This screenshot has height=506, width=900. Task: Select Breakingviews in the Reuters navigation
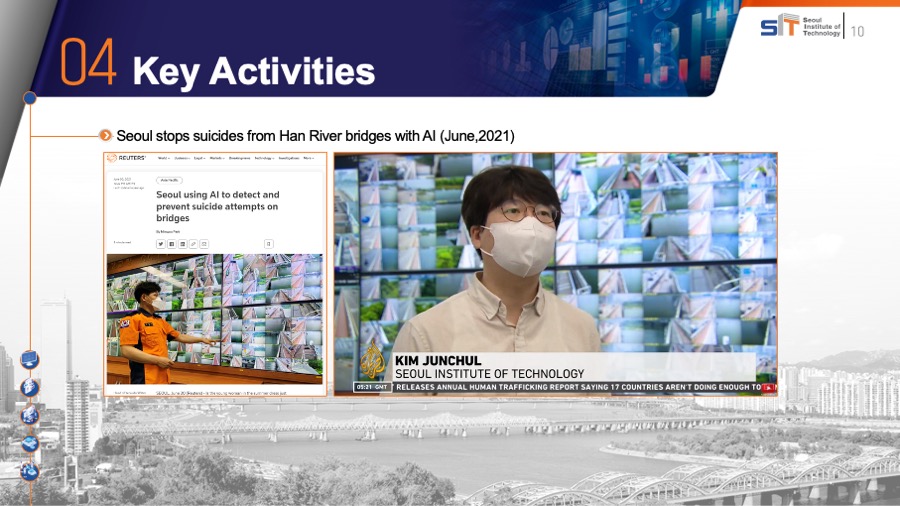[239, 158]
